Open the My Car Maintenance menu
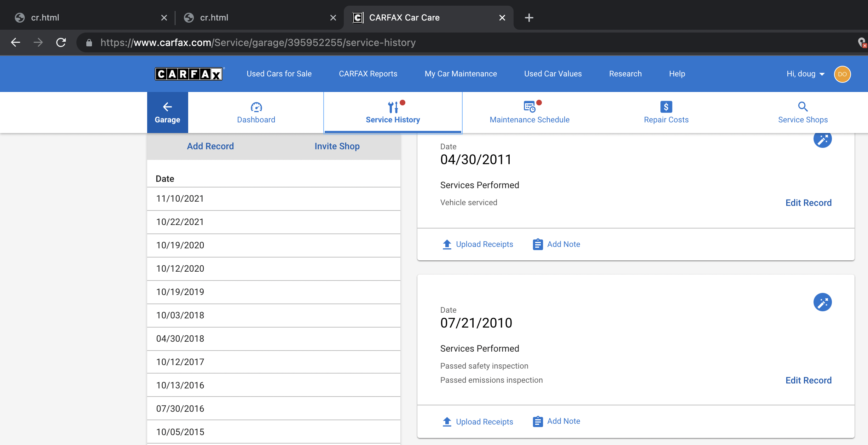 pos(461,74)
